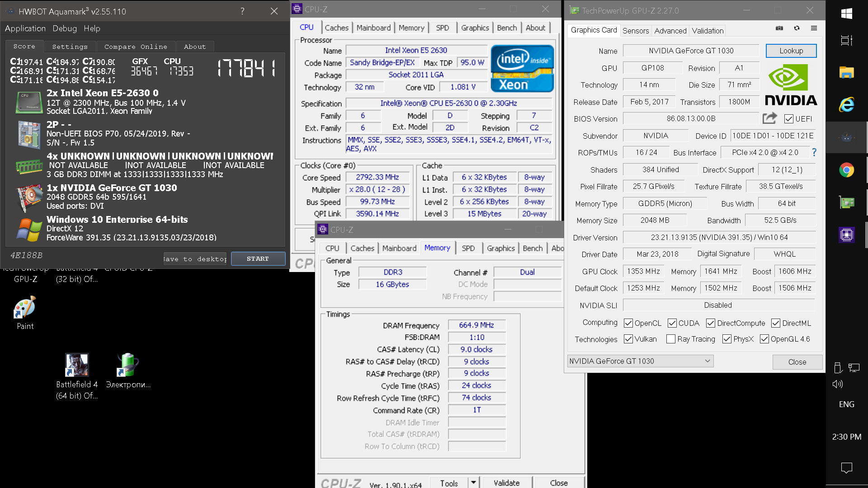The image size is (868, 488).
Task: Select the Aquamark taskbar icon
Action: coord(847,137)
